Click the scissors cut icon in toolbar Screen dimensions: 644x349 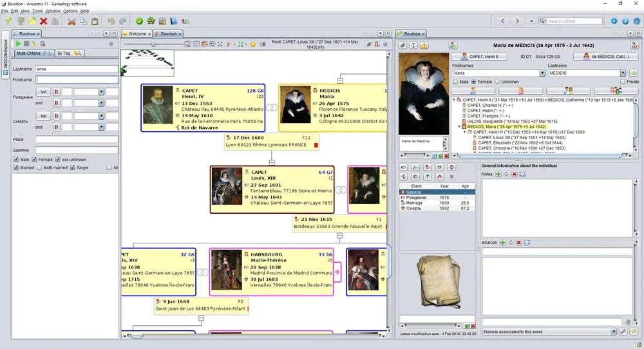coord(71,21)
